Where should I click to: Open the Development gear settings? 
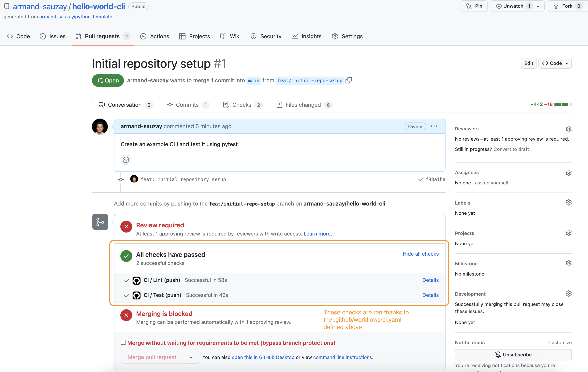(568, 294)
